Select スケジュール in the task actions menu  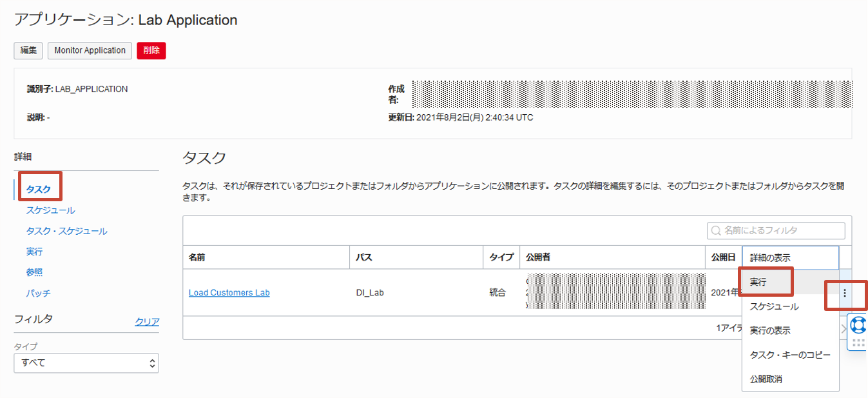point(774,306)
